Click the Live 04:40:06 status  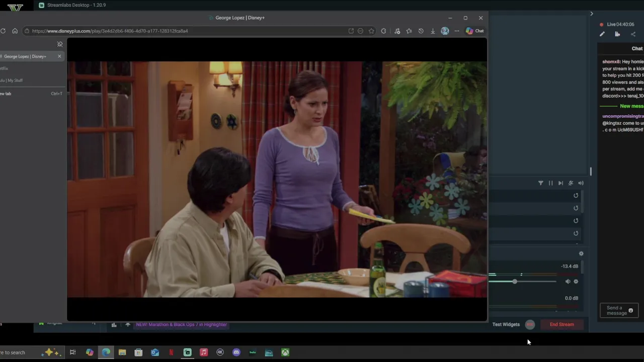pos(617,24)
